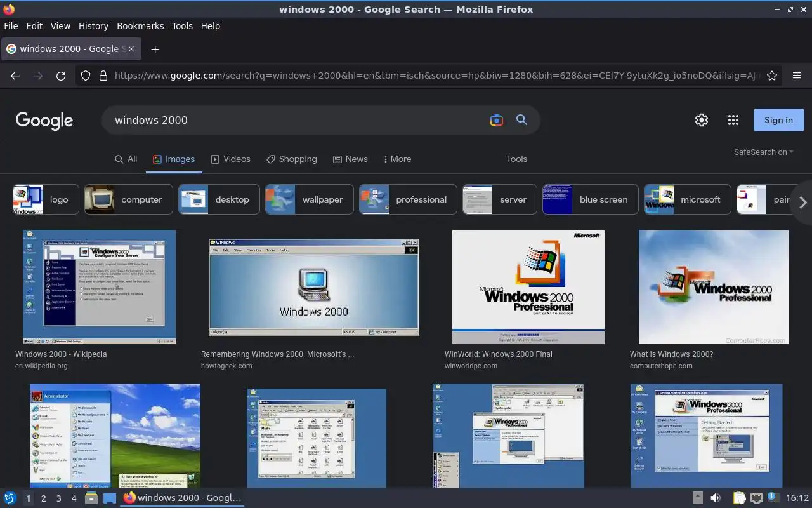Follow the What is Windows 2000? link
The image size is (812, 508).
pos(672,354)
